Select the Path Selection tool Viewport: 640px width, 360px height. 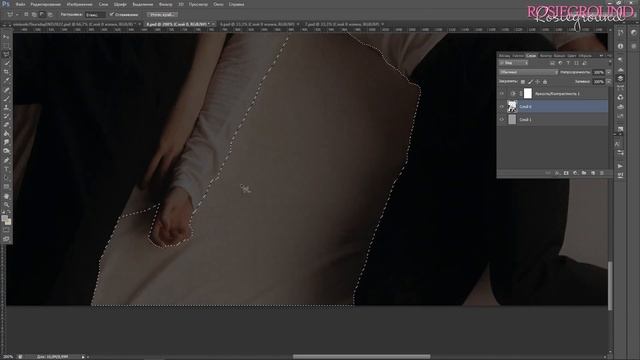pyautogui.click(x=6, y=178)
